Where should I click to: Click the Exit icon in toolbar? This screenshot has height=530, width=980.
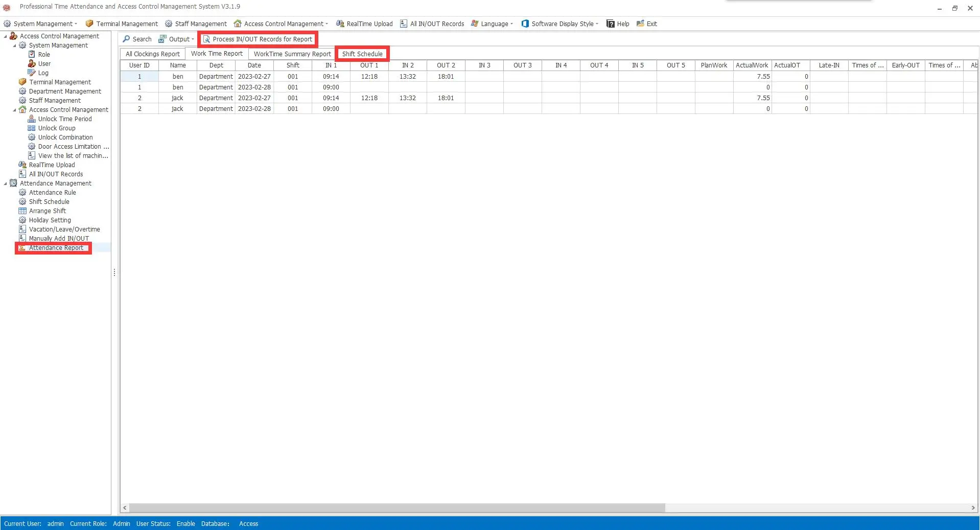640,24
